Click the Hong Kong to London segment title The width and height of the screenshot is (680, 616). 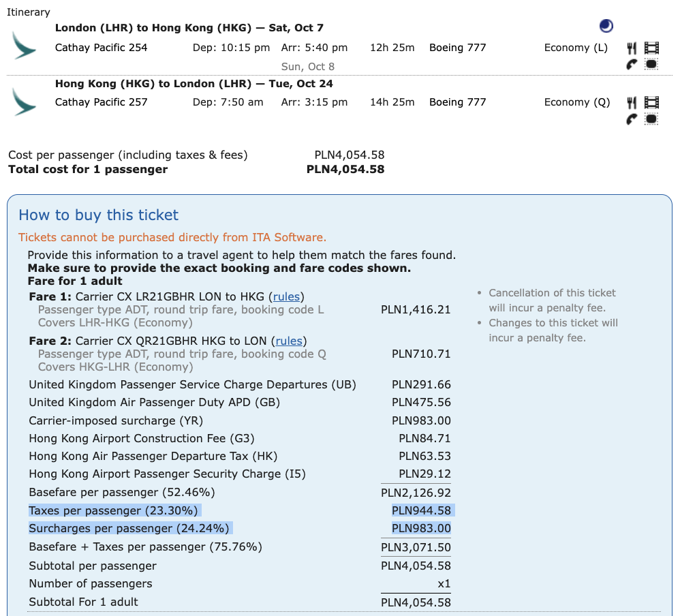194,84
